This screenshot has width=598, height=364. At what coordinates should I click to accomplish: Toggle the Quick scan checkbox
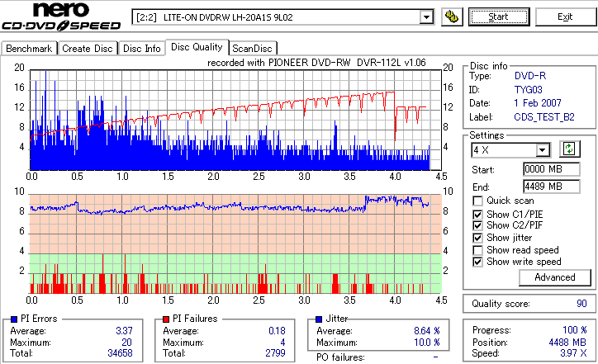pyautogui.click(x=477, y=201)
